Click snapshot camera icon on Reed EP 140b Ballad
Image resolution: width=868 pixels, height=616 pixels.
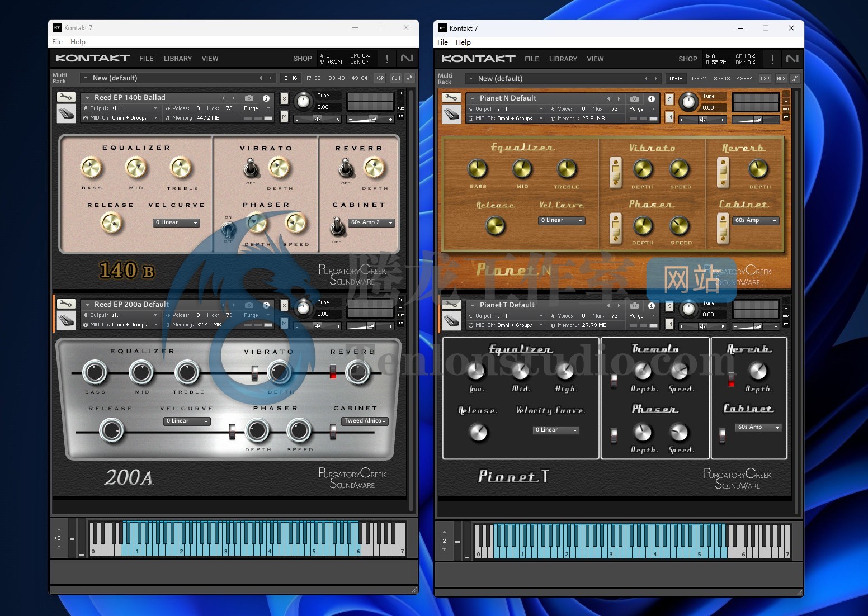pyautogui.click(x=249, y=98)
